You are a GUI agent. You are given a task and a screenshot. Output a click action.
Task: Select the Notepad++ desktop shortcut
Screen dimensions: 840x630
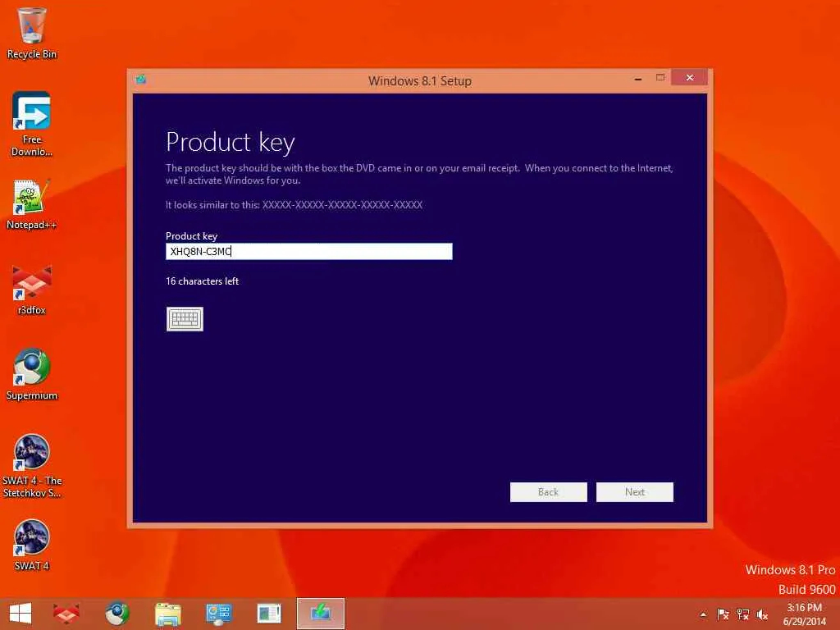pos(32,204)
